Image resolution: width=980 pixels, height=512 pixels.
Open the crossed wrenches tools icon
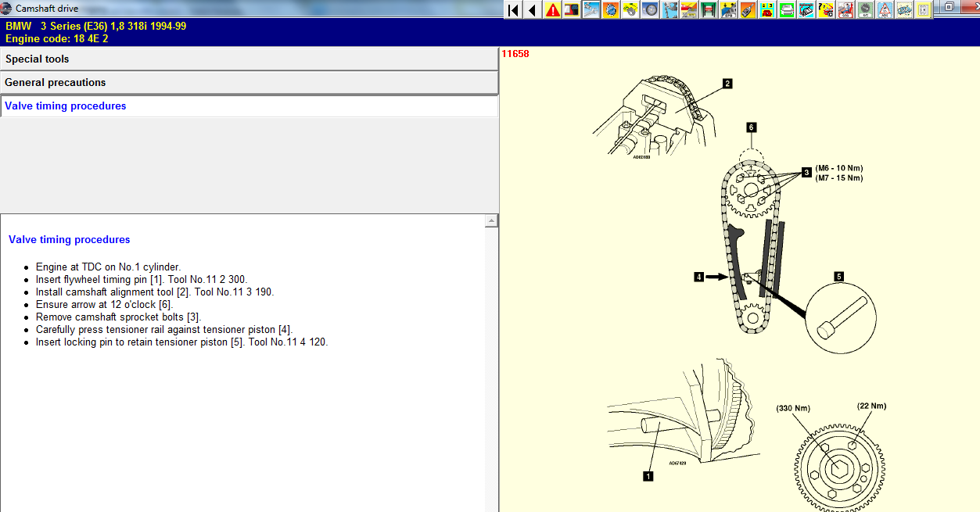click(x=591, y=10)
